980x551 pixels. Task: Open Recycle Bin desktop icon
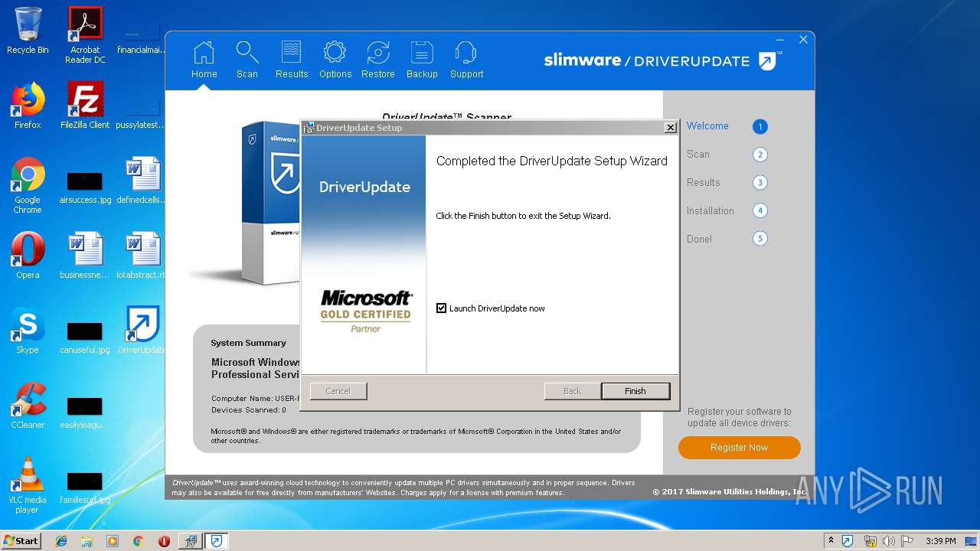(x=28, y=31)
